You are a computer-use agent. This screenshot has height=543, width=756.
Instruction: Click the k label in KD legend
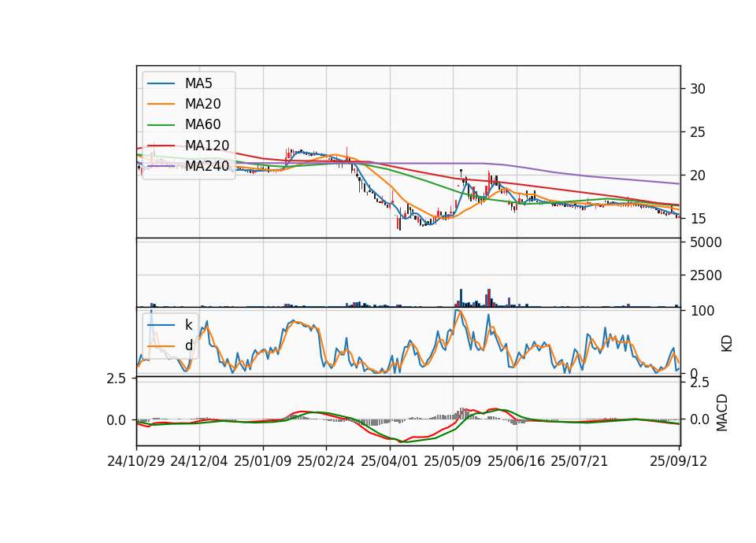[188, 325]
